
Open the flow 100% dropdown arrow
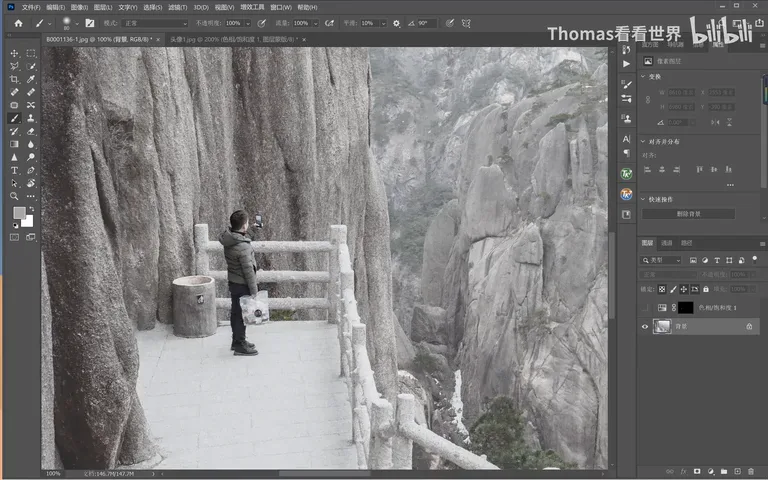(315, 24)
